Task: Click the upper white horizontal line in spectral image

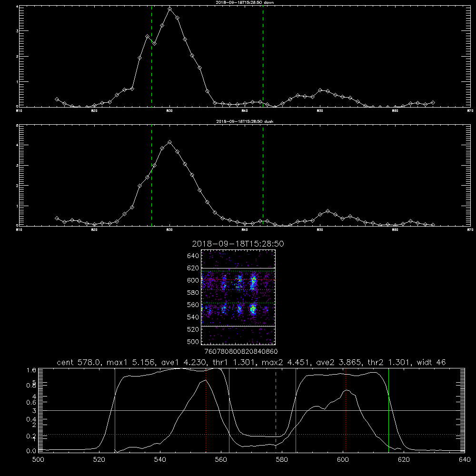Action: pyautogui.click(x=238, y=268)
